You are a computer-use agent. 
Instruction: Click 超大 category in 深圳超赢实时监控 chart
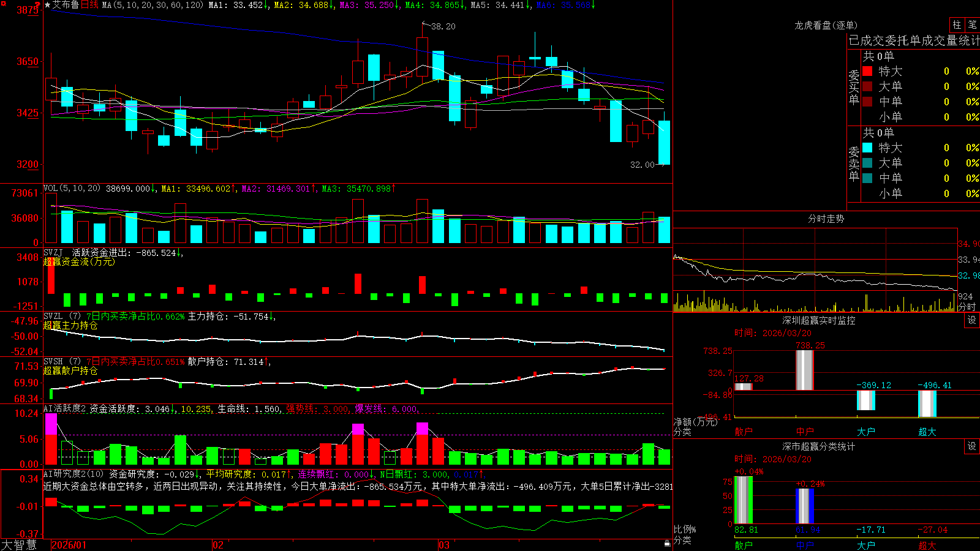pos(927,432)
